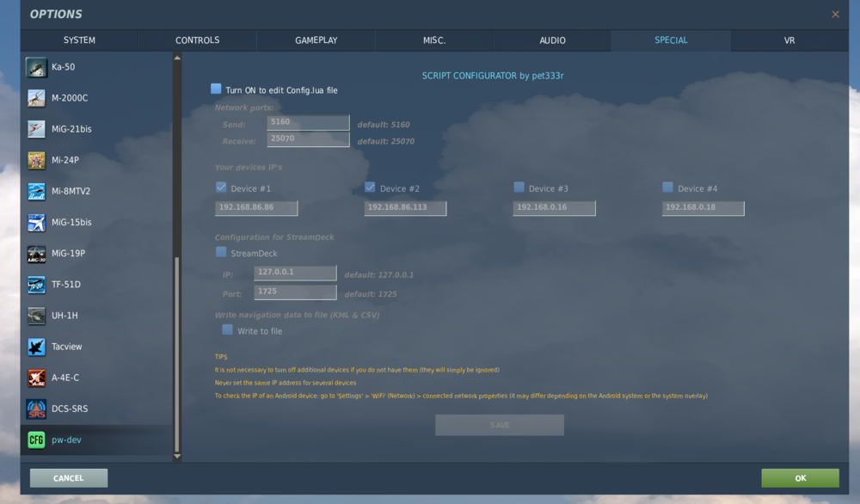Select the MiG-19P aircraft icon

pos(36,254)
